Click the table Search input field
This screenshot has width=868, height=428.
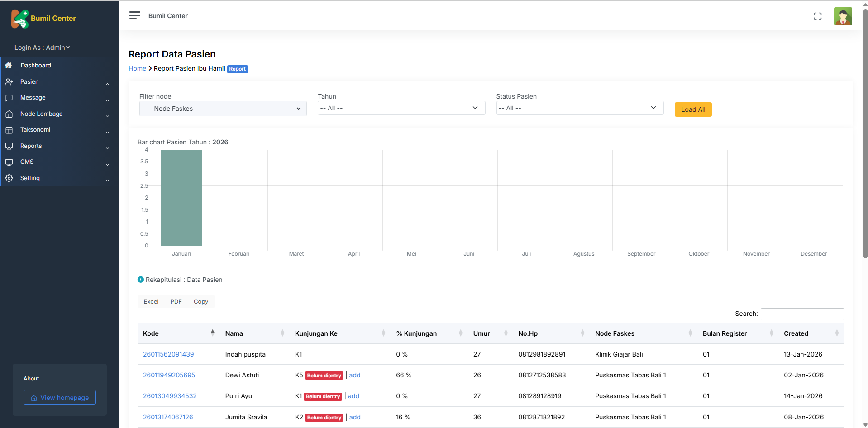801,314
